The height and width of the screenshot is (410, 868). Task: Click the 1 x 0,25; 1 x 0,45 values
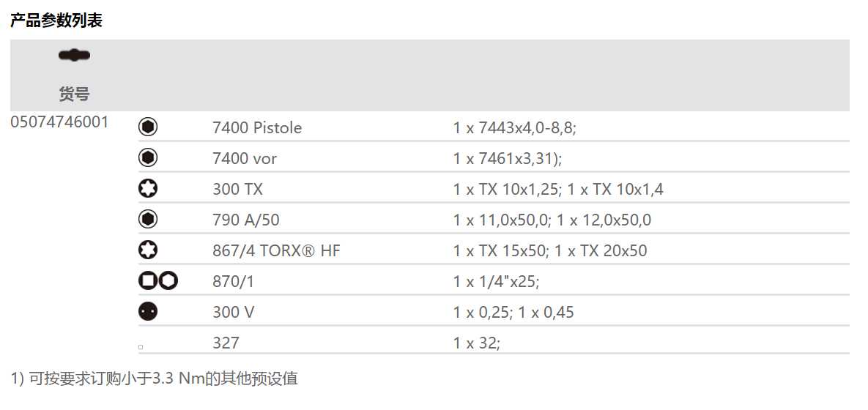click(x=513, y=312)
